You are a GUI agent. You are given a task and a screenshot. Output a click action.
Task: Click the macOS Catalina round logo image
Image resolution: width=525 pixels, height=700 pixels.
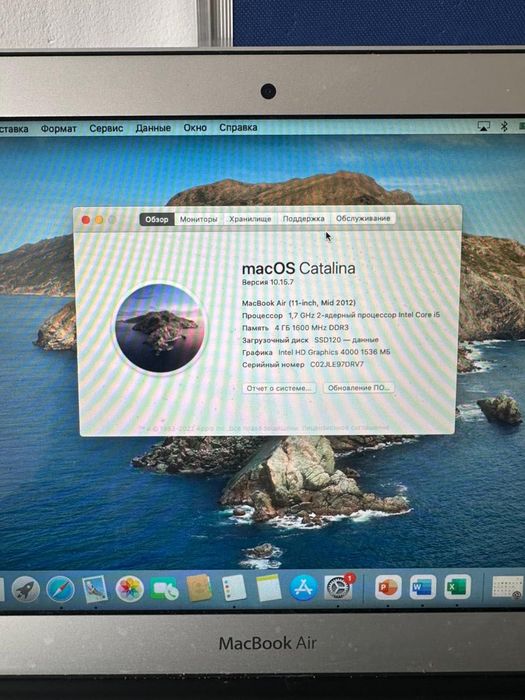159,329
